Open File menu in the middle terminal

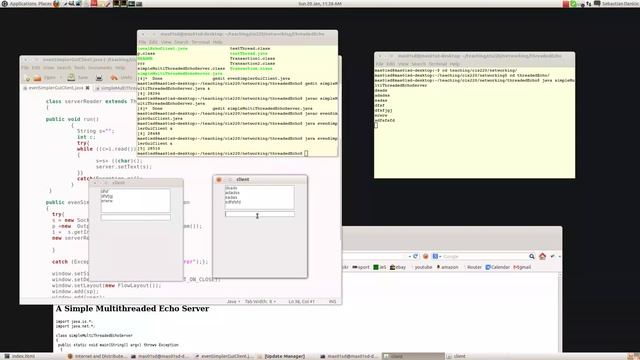(x=142, y=42)
